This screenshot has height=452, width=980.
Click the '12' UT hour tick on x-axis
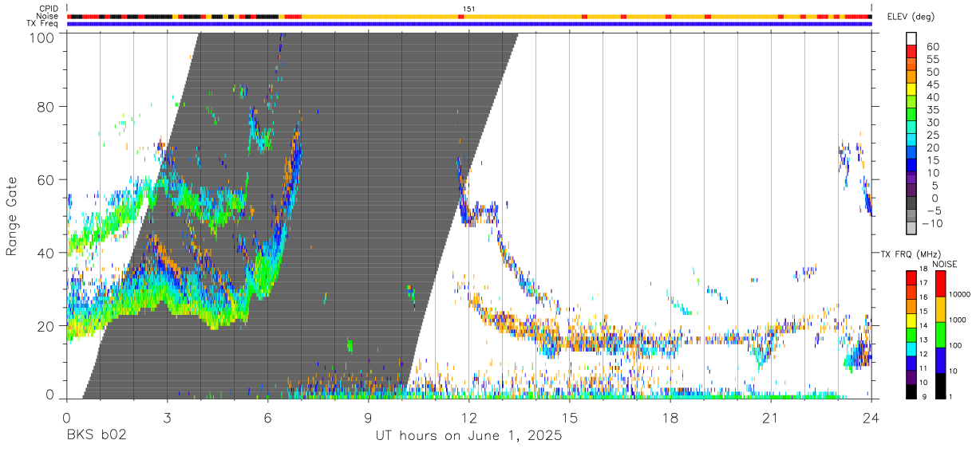pyautogui.click(x=468, y=418)
